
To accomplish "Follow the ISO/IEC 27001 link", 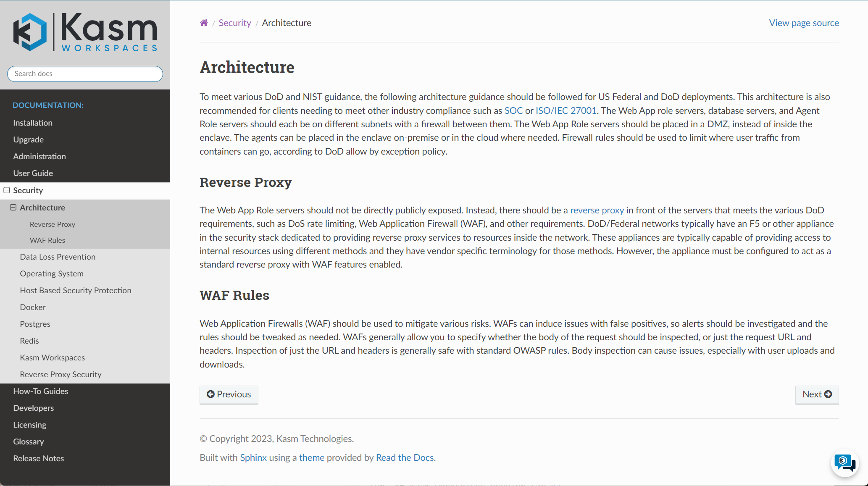I will (x=566, y=110).
